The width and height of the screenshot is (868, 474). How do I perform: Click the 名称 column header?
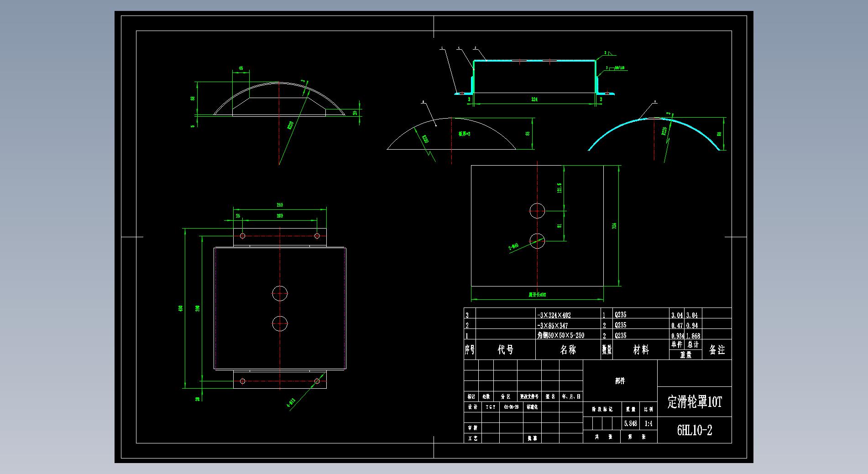click(x=568, y=350)
